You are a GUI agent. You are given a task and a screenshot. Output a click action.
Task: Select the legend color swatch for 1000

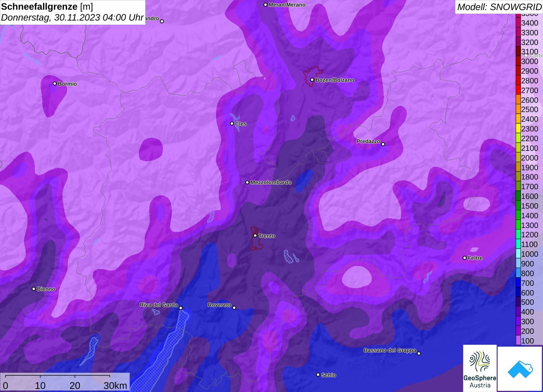518,254
